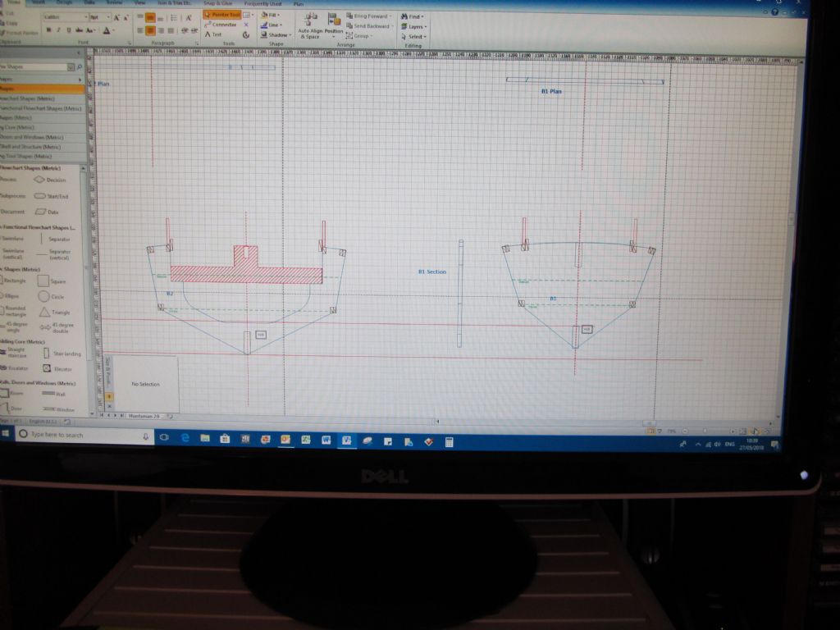Open Word from the taskbar
Viewport: 840px width, 630px height.
pyautogui.click(x=326, y=440)
